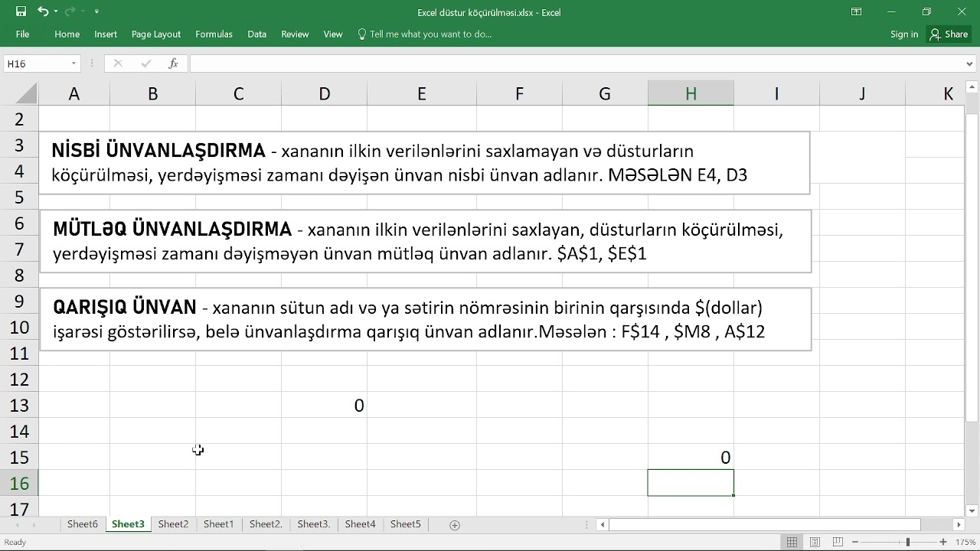Viewport: 980px width, 551px height.
Task: Open Ribbon Display Options icon
Action: [x=856, y=11]
